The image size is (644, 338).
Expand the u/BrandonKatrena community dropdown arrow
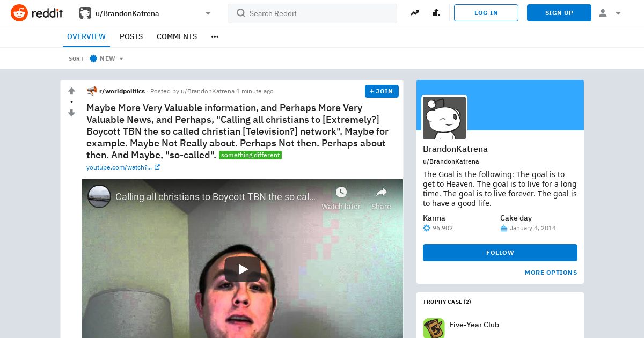pyautogui.click(x=208, y=13)
